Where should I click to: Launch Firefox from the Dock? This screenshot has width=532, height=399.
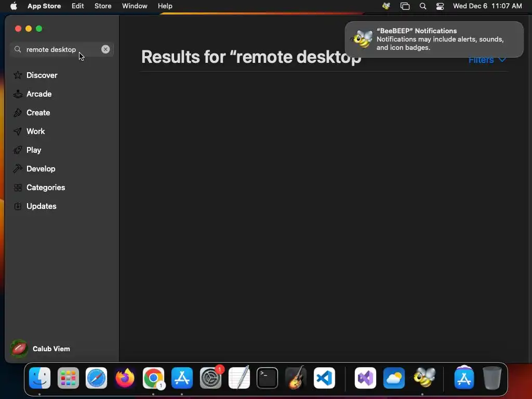(x=125, y=378)
